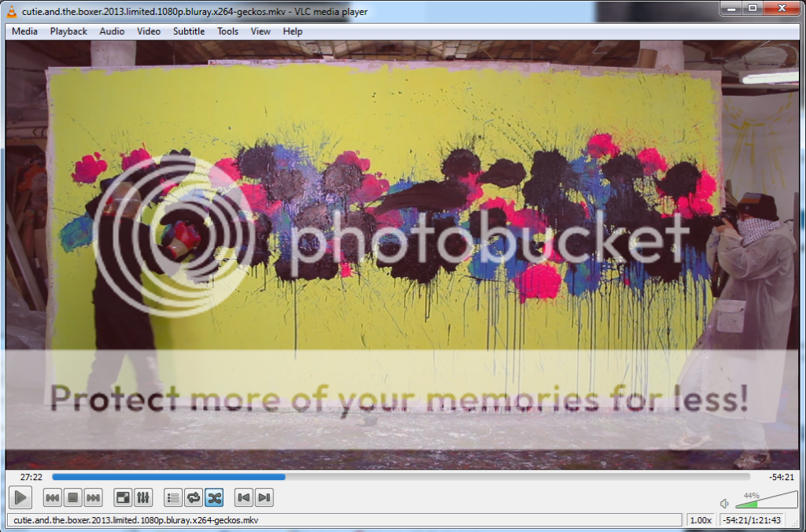This screenshot has height=532, width=806.
Task: Click status bar time -54:21/1:21:43
Action: click(x=752, y=520)
